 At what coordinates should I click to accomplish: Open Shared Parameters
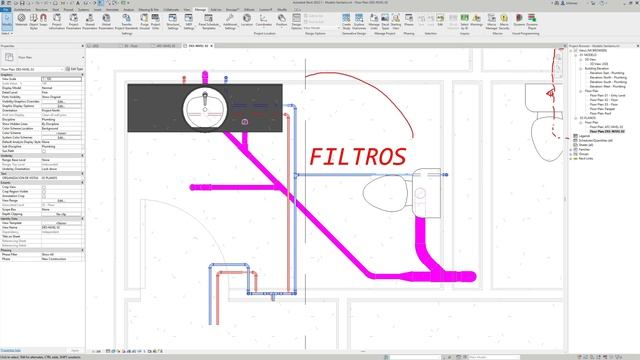tap(90, 21)
